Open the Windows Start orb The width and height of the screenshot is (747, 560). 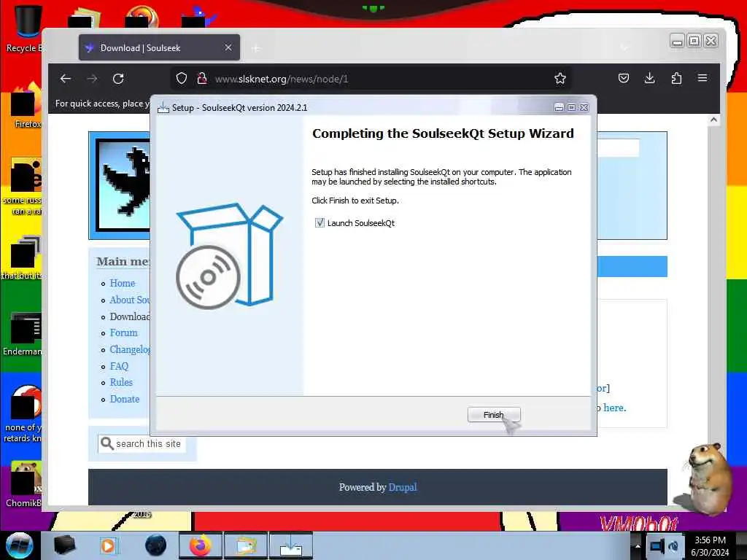tap(20, 545)
